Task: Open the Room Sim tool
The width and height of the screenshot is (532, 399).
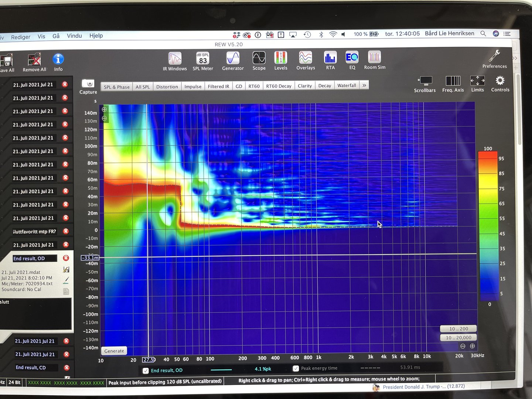Action: tap(374, 58)
